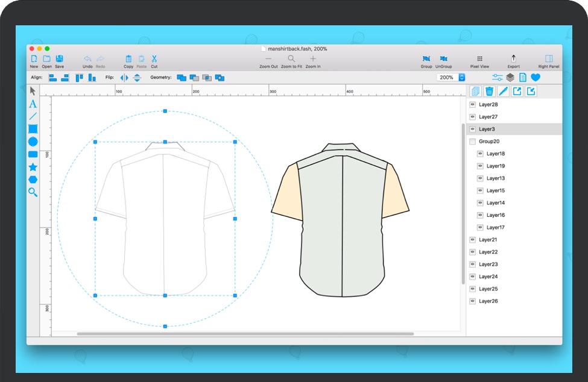Select the Ellipse shape tool
Screen dimensions: 588x382
click(x=33, y=142)
